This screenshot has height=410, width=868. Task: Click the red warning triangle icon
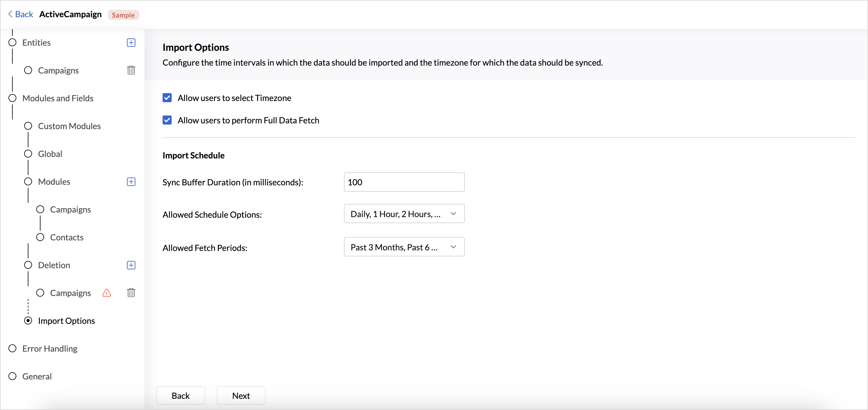(x=106, y=293)
